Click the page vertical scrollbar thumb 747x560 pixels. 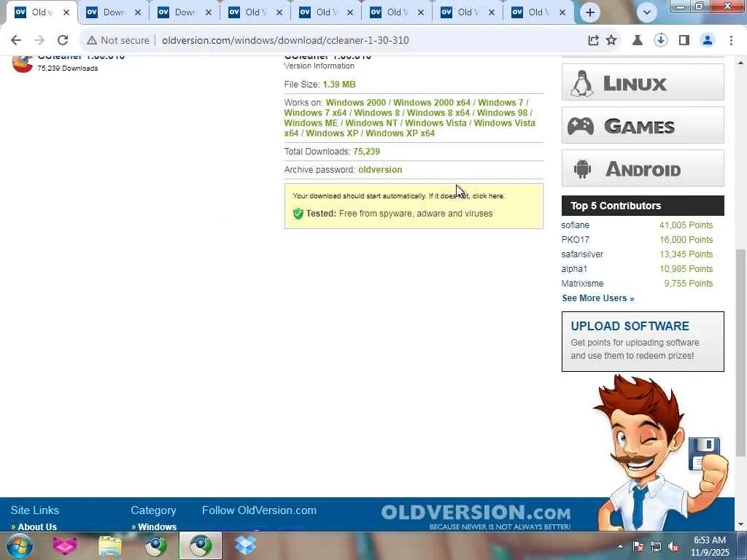tap(741, 352)
